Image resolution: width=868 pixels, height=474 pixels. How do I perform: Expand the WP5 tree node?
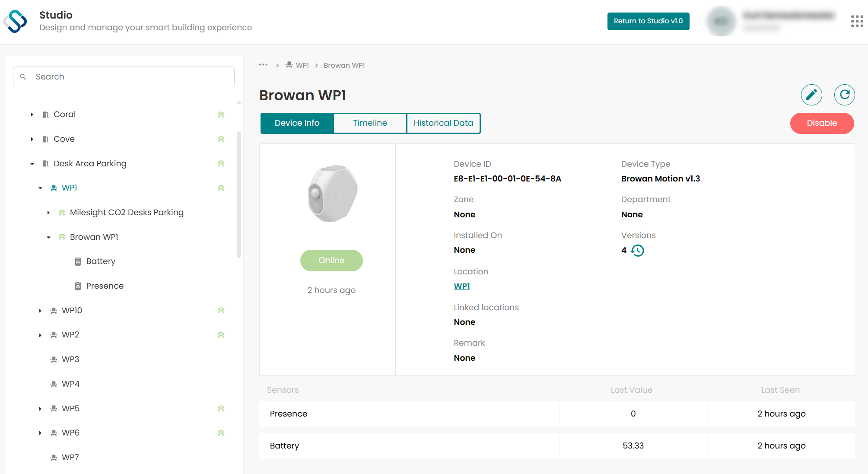pyautogui.click(x=40, y=409)
